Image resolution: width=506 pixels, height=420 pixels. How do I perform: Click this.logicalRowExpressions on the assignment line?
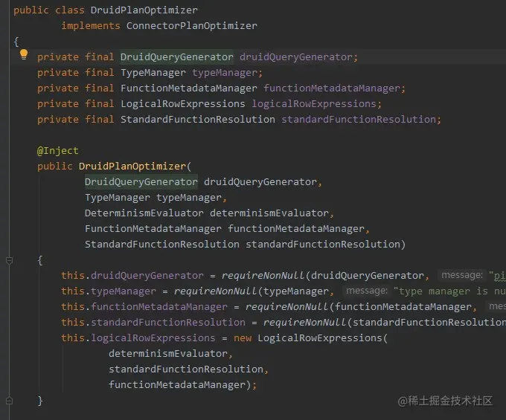point(138,337)
